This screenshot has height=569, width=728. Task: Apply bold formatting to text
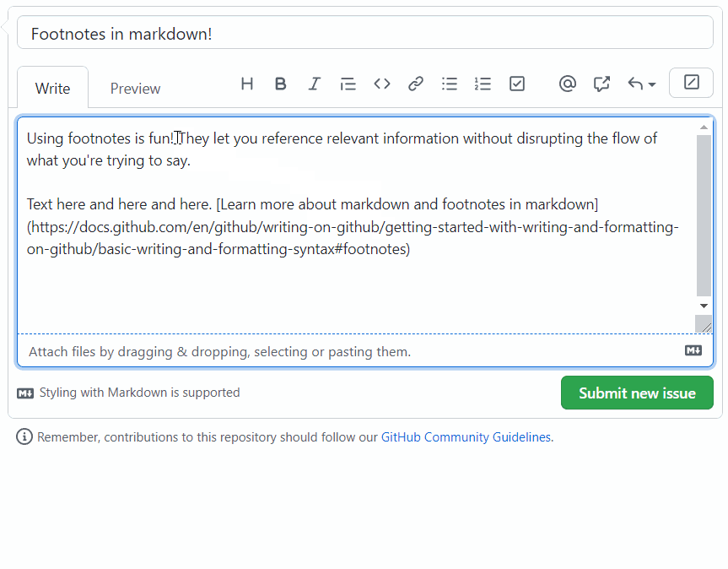click(281, 84)
